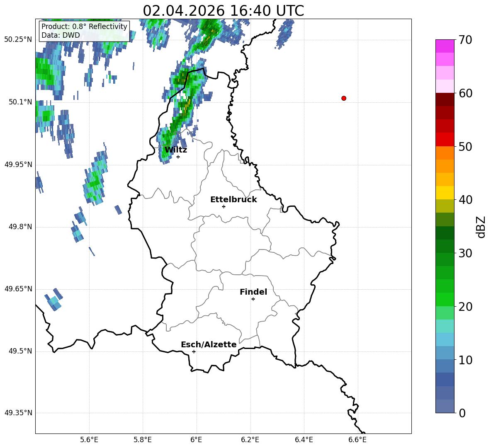Select the Wiltz city label
The height and width of the screenshot is (448, 491).
click(x=176, y=150)
